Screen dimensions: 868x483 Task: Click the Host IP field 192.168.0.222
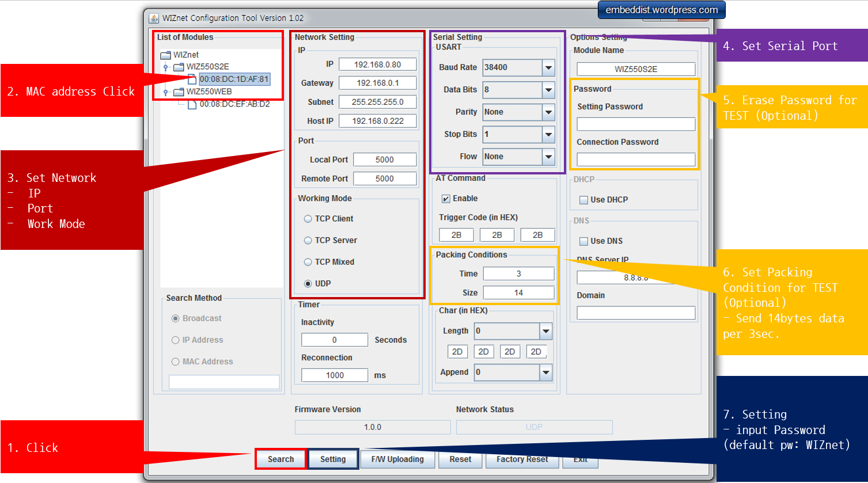[x=378, y=121]
